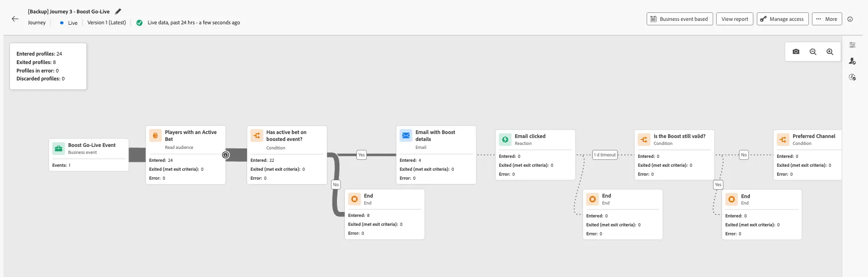Open the profile icon in the right rail

[x=852, y=61]
